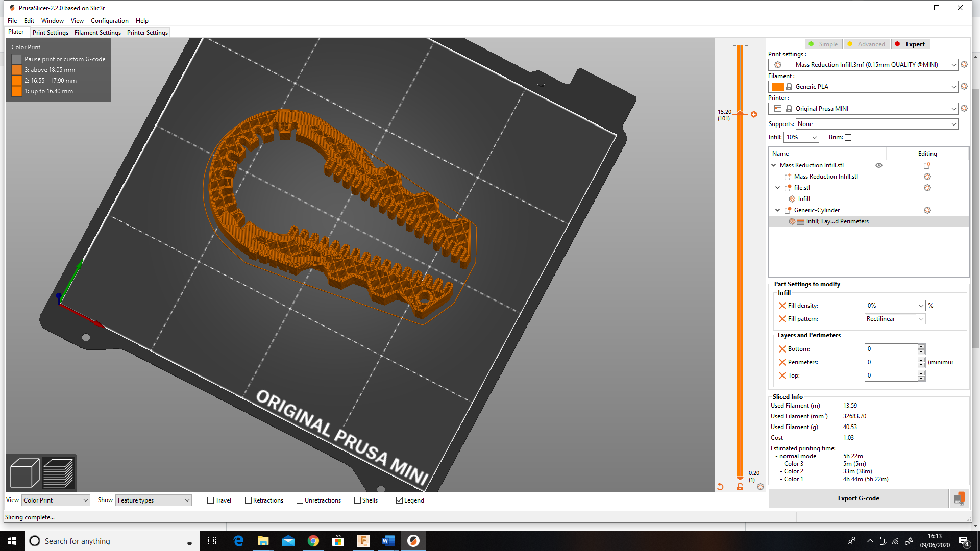Collapse file.stl tree node
Image resolution: width=980 pixels, height=551 pixels.
[778, 188]
